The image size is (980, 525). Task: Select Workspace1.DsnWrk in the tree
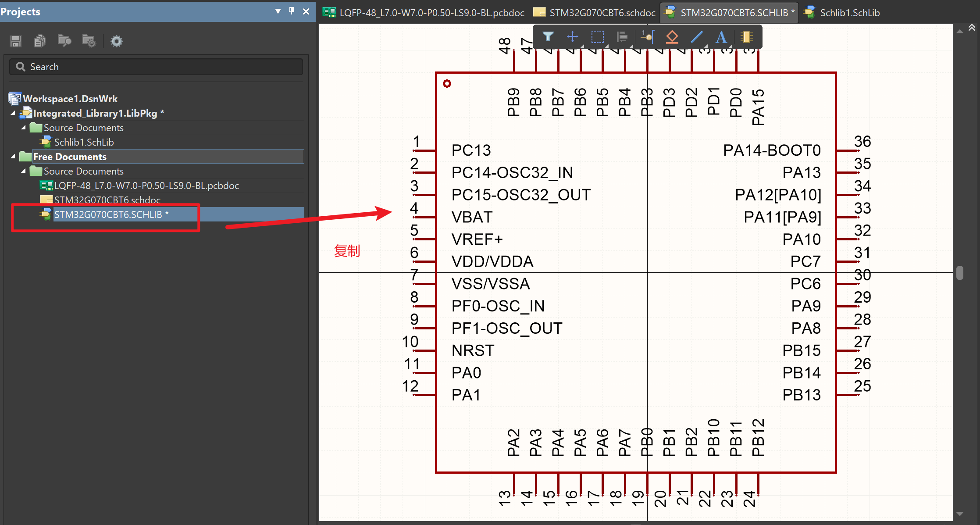[x=70, y=99]
